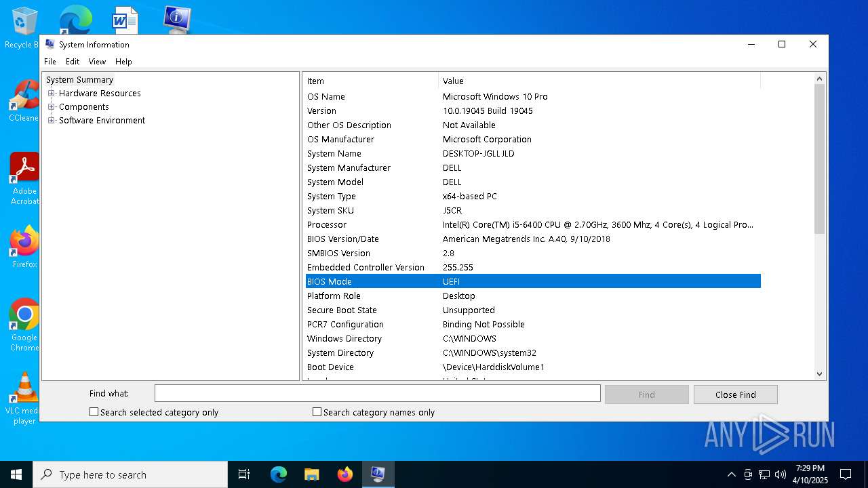Select the OS Name row
Image resolution: width=868 pixels, height=488 pixels.
[x=533, y=96]
